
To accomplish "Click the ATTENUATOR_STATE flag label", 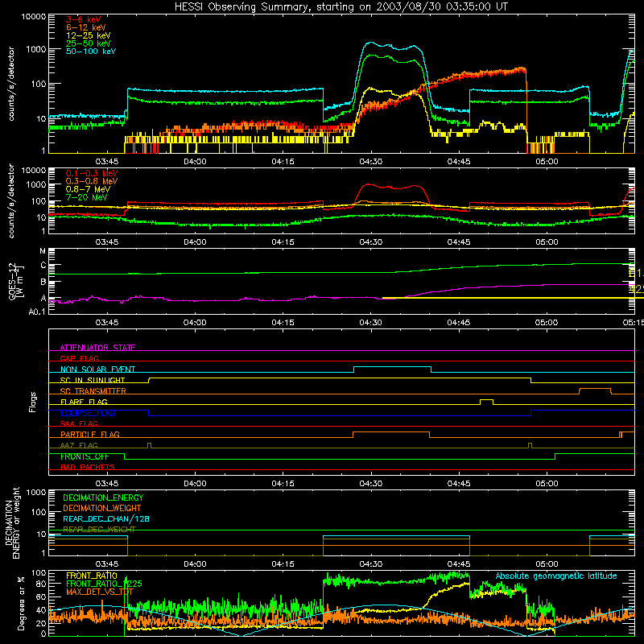I will pyautogui.click(x=97, y=348).
